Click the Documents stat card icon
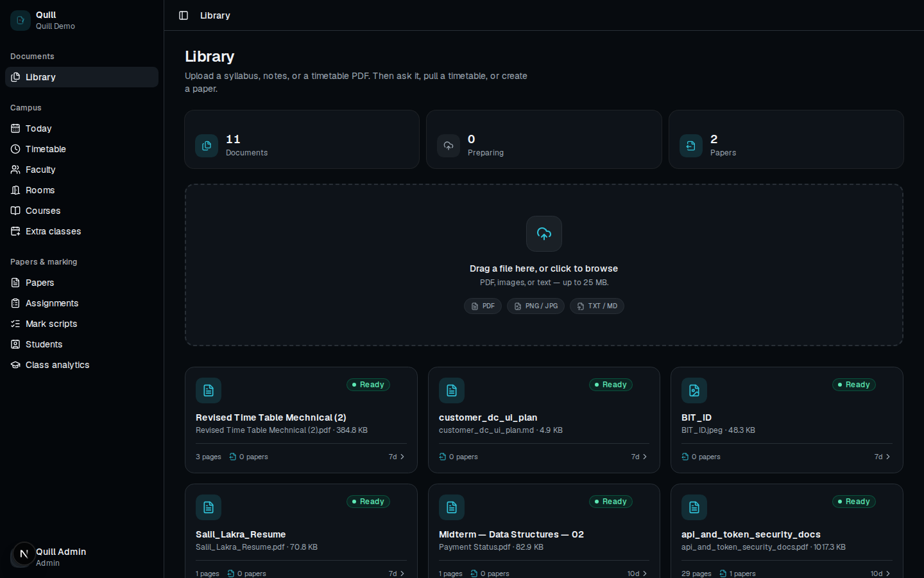 [x=207, y=146]
